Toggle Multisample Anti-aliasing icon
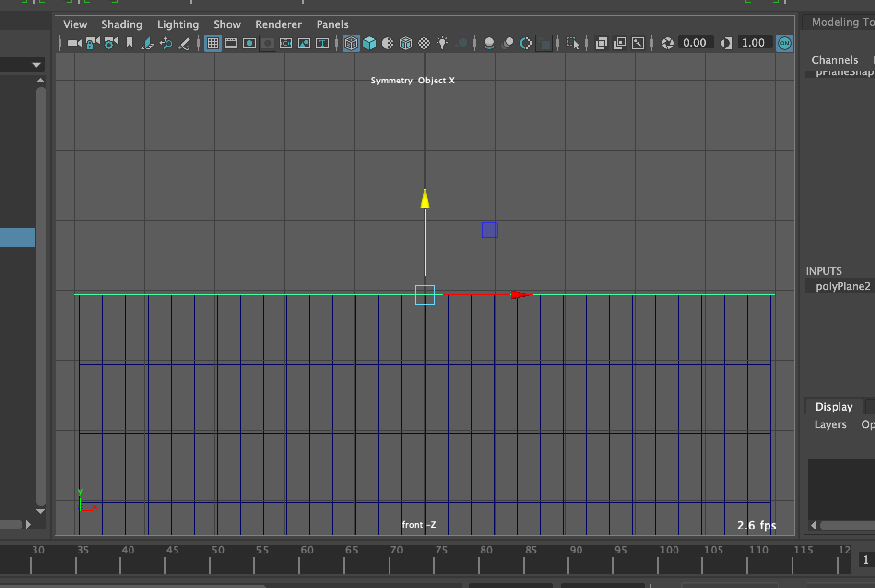 526,43
